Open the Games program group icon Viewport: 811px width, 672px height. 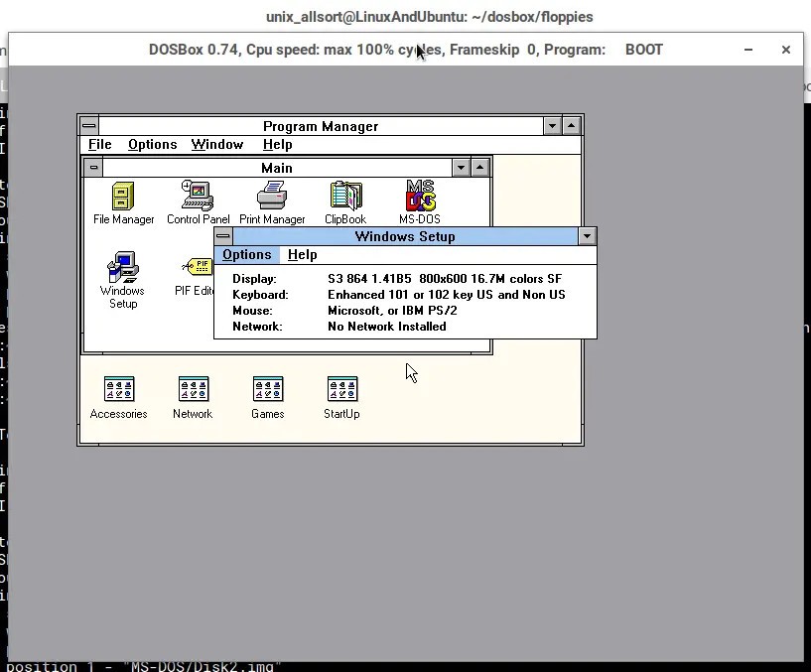(x=267, y=397)
